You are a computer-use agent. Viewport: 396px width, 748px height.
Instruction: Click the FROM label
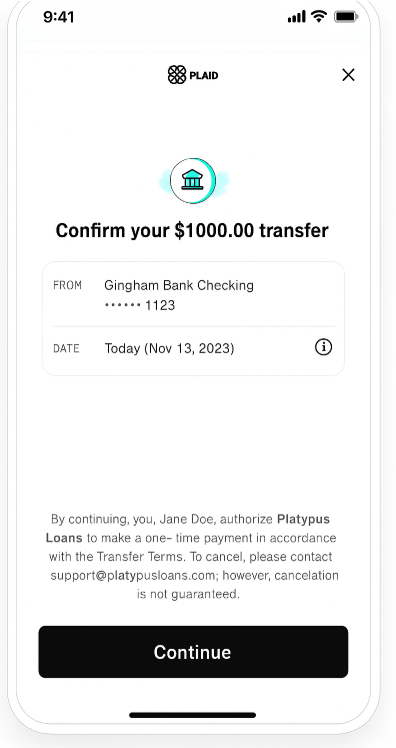tap(67, 285)
